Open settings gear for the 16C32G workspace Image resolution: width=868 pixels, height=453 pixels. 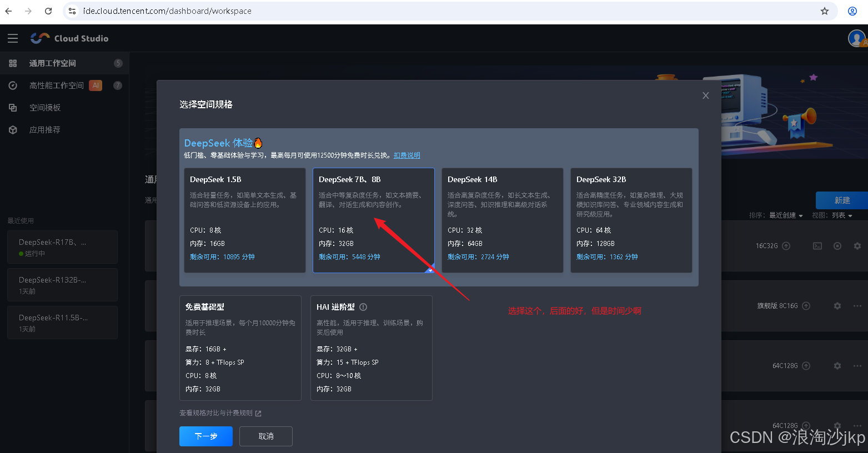[857, 246]
